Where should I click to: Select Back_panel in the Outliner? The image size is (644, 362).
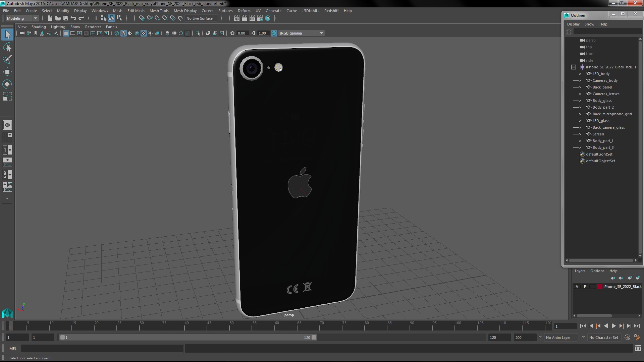[x=602, y=87]
